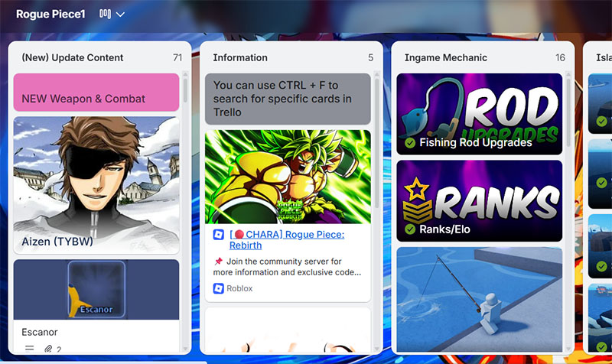Toggle the Ranks/Elo complete checkmark
This screenshot has height=364, width=612.
coord(410,229)
